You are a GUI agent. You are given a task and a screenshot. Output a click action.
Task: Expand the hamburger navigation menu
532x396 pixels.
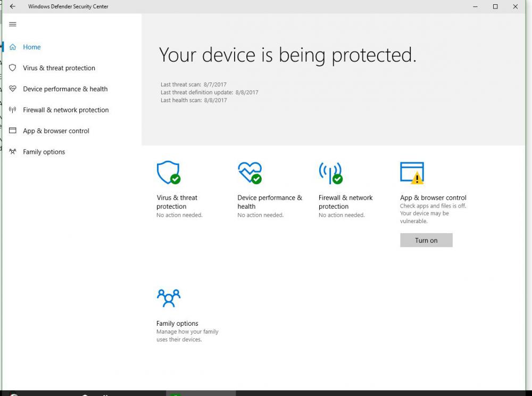[x=13, y=24]
